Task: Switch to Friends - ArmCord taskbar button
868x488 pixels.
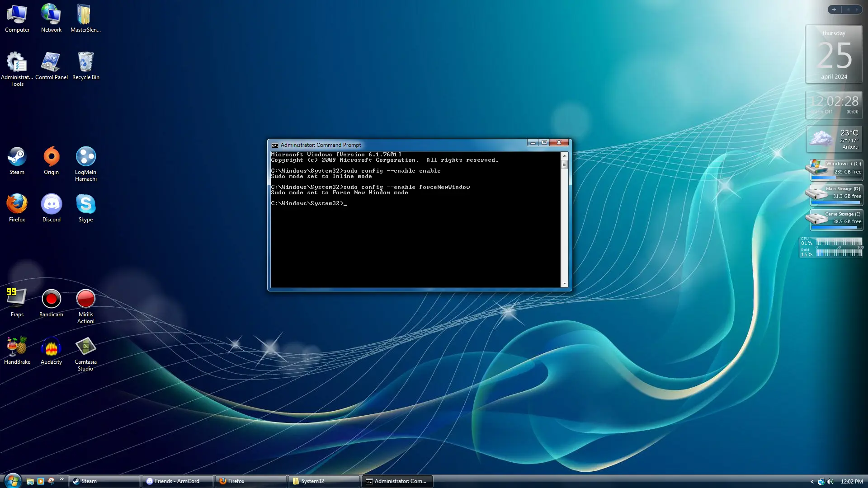Action: [x=177, y=481]
